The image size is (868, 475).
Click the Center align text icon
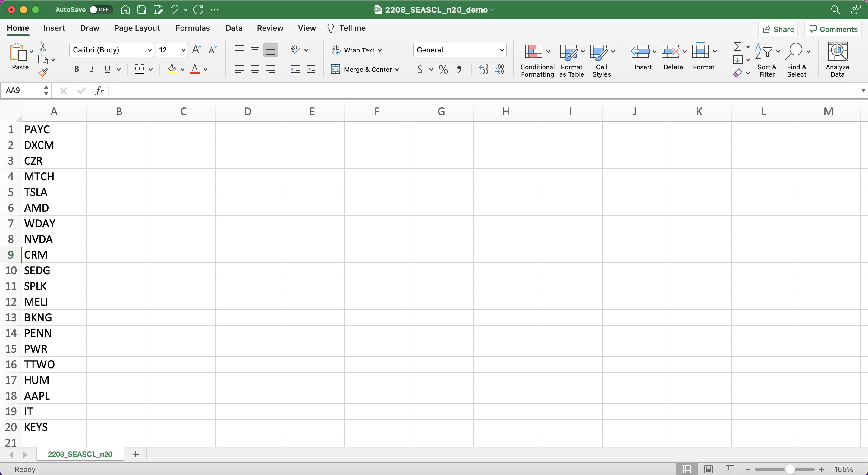255,69
